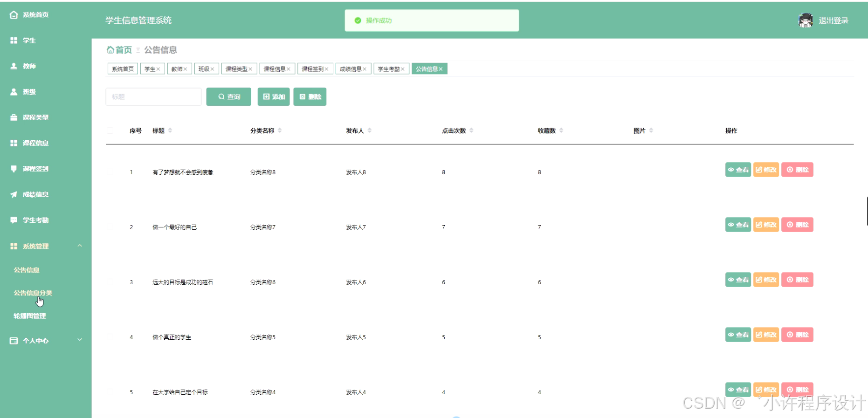The width and height of the screenshot is (868, 418).
Task: Click the 分类名称8 cell
Action: 263,172
